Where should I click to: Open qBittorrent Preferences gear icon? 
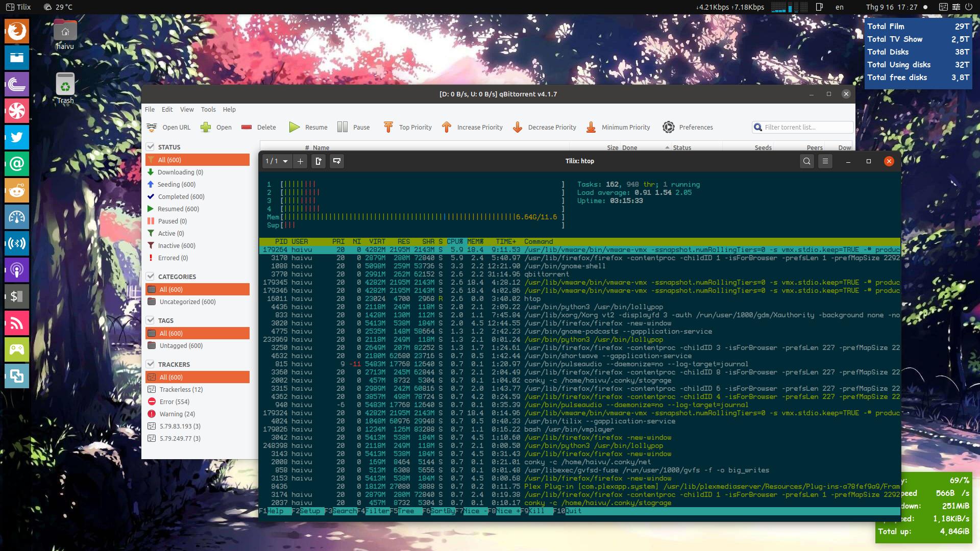click(669, 127)
